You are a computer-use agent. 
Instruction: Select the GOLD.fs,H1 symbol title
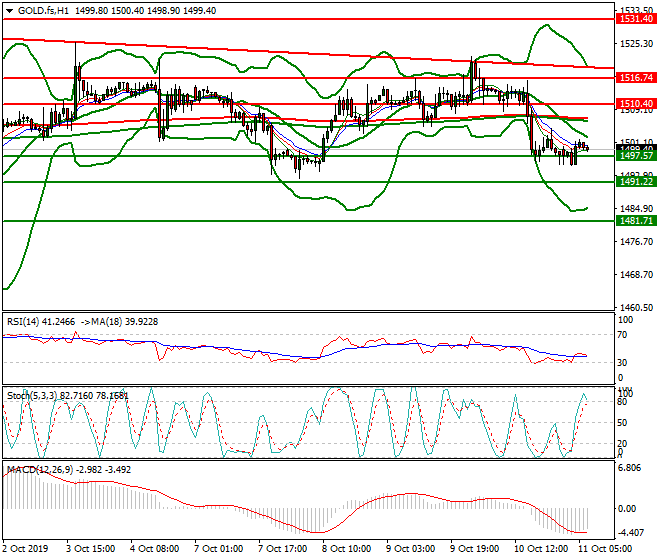coord(43,11)
